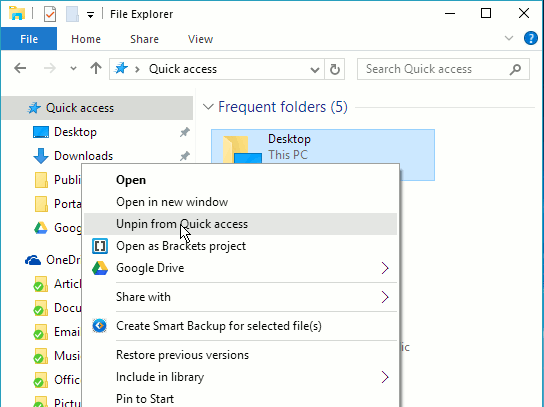Click the search magnifier icon
This screenshot has height=407, width=544.
pos(515,69)
